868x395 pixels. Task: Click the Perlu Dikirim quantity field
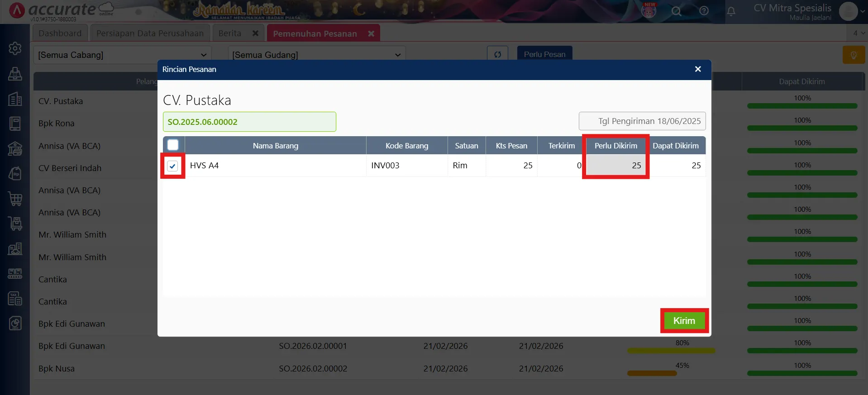[615, 166]
